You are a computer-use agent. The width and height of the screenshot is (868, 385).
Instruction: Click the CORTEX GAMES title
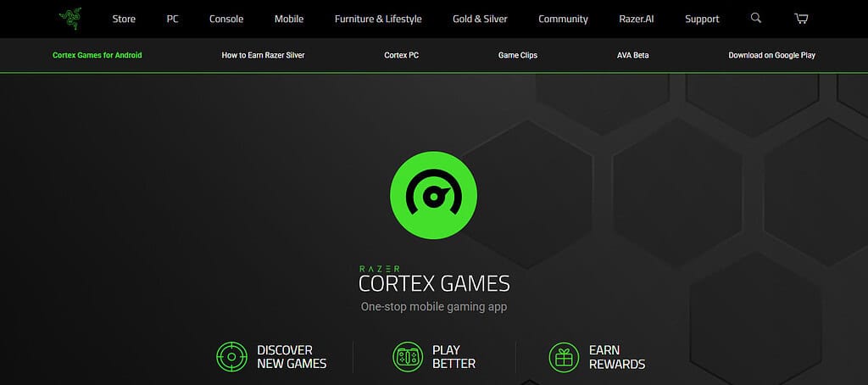tap(434, 283)
